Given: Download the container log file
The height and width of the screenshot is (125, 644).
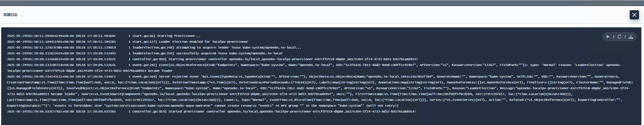Looking at the screenshot, I should pyautogui.click(x=631, y=37).
